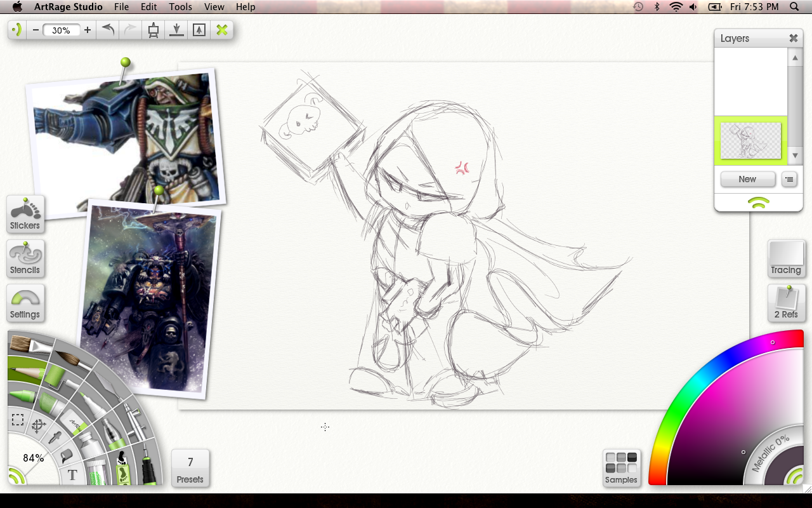Screen dimensions: 812x508
Task: Select the Watercolor brush tool
Action: 73,360
